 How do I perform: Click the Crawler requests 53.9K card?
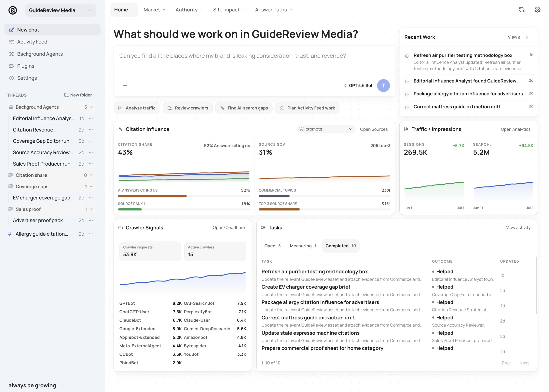coord(150,251)
